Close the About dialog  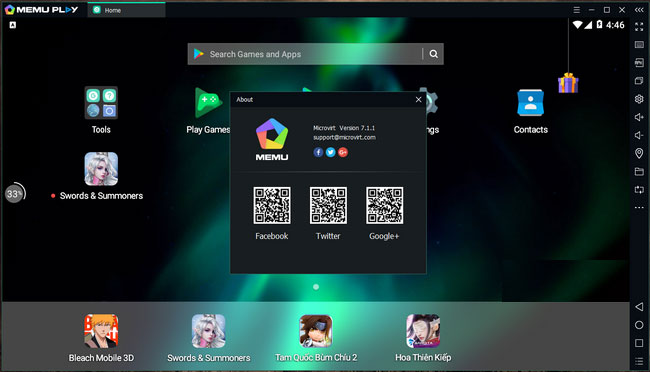point(418,100)
